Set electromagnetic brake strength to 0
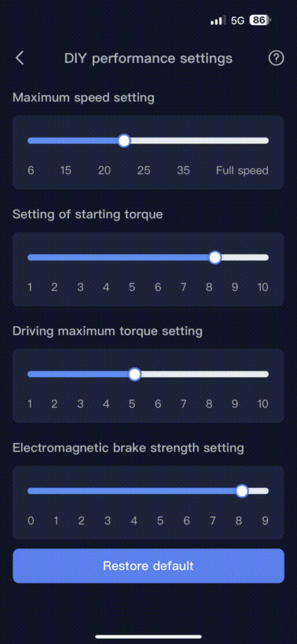The width and height of the screenshot is (297, 644). (31, 521)
